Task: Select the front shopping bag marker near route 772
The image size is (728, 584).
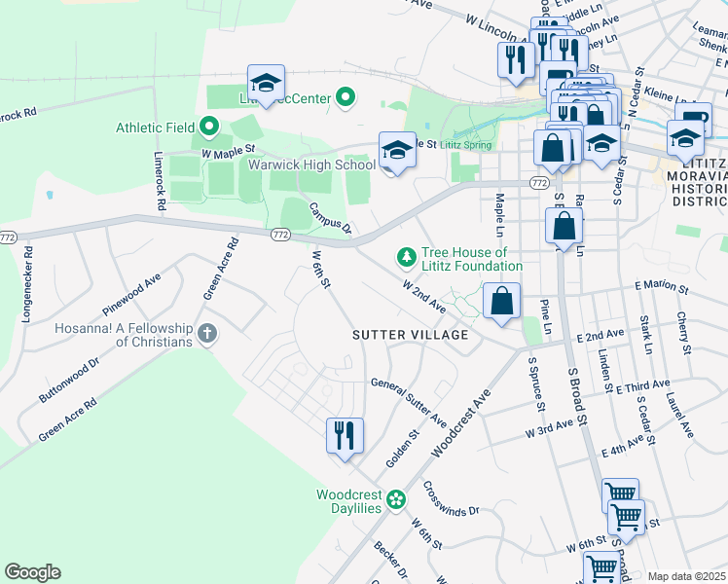Action: pyautogui.click(x=553, y=151)
